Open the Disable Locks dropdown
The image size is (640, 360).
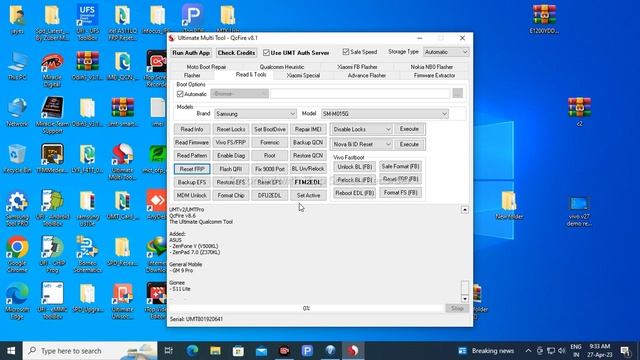[361, 129]
